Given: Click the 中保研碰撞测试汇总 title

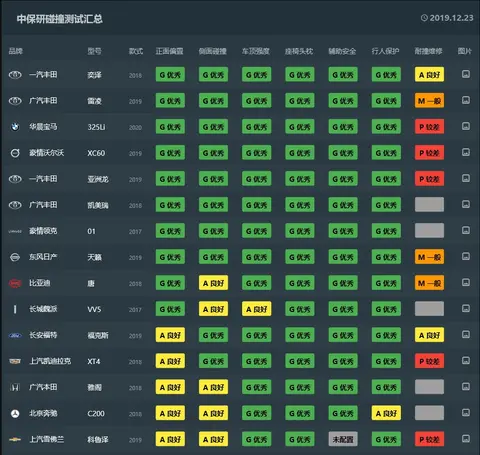Looking at the screenshot, I should coord(60,19).
